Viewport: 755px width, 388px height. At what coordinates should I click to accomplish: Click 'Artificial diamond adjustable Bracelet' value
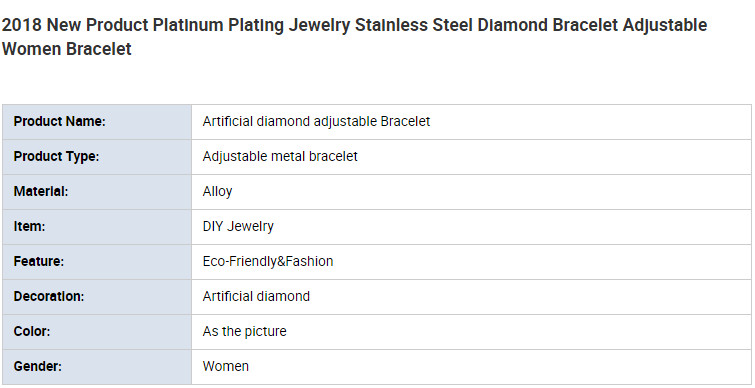point(316,121)
